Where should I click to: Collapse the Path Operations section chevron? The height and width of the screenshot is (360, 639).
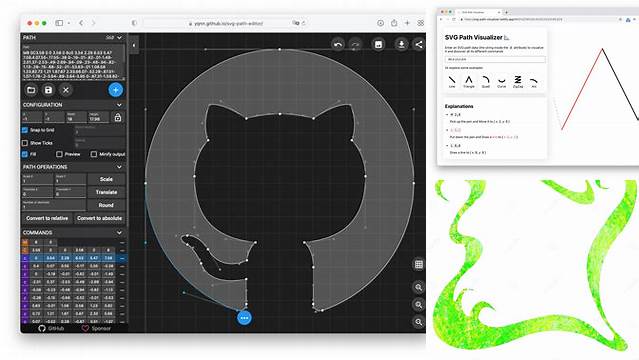[119, 167]
